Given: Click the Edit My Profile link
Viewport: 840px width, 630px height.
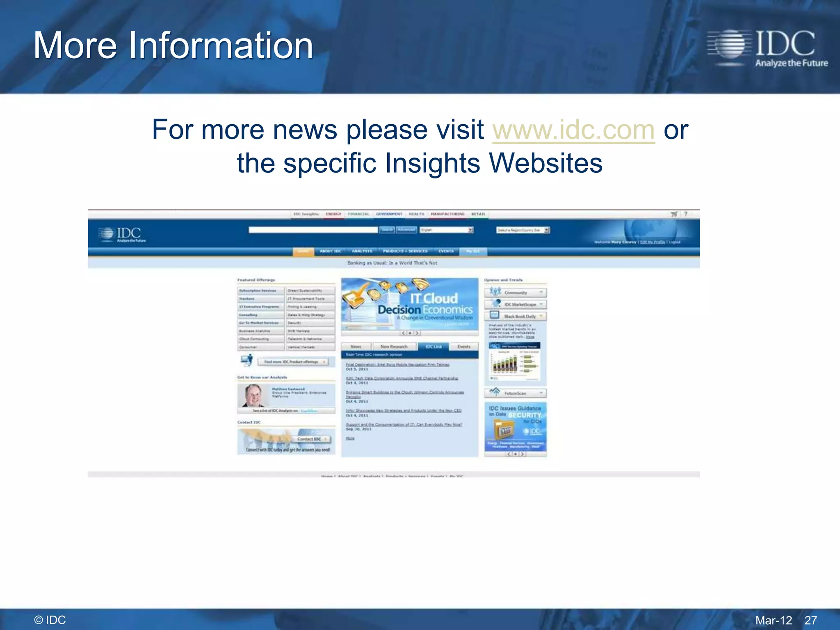Looking at the screenshot, I should coord(653,242).
